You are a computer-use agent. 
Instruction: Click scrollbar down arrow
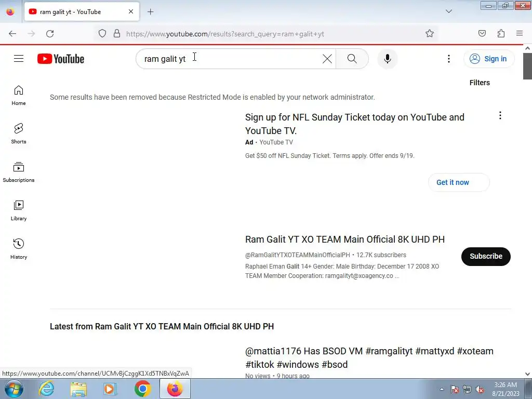tap(527, 374)
